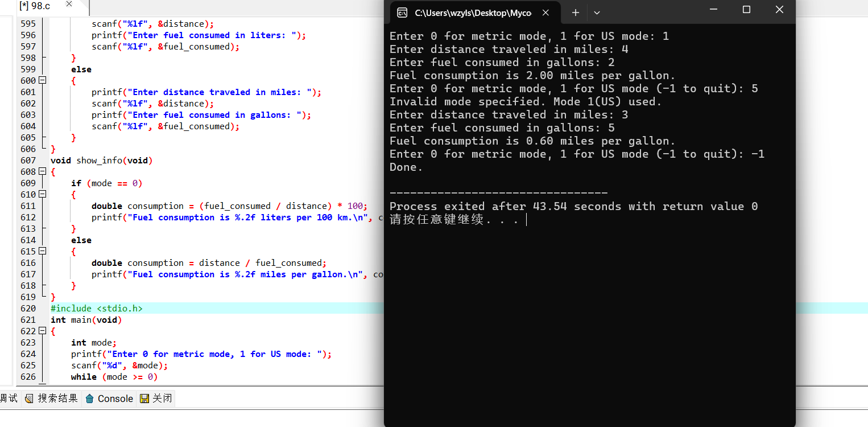Viewport: 868px width, 427px height.
Task: Click terminal line ending '(-1 to quit): -1'
Action: click(x=577, y=154)
